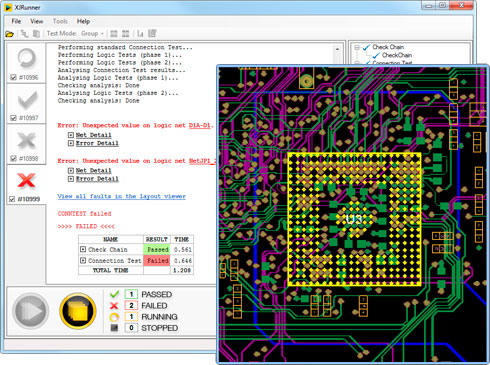Click the total time 1.208 value

tap(182, 270)
